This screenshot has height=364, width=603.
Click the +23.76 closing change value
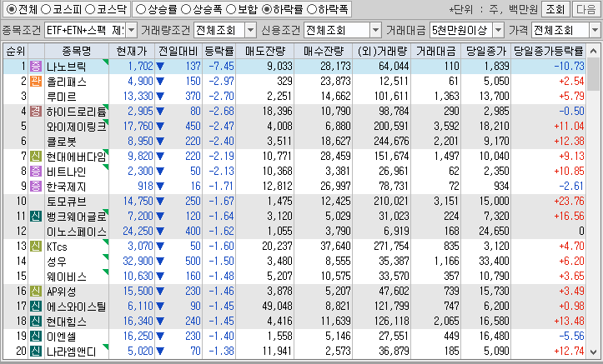click(569, 201)
